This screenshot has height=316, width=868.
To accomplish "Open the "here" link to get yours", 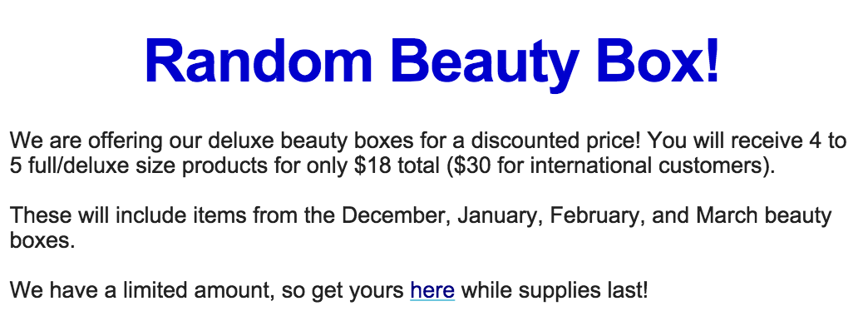I will point(432,290).
